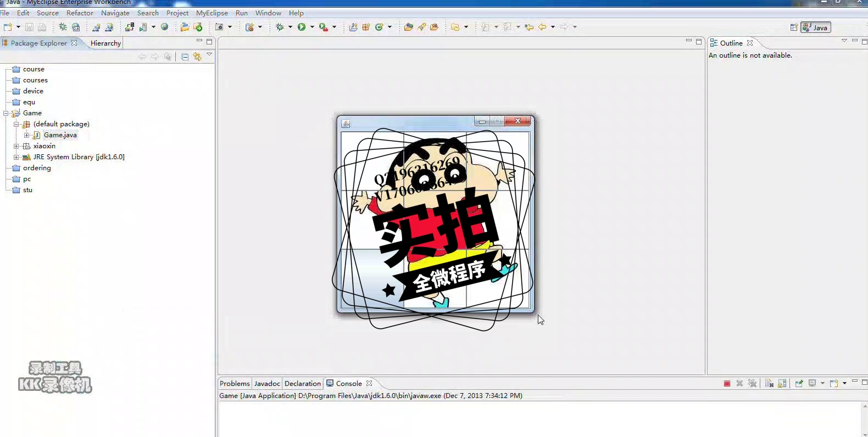Select the Java perspective button

pos(816,27)
